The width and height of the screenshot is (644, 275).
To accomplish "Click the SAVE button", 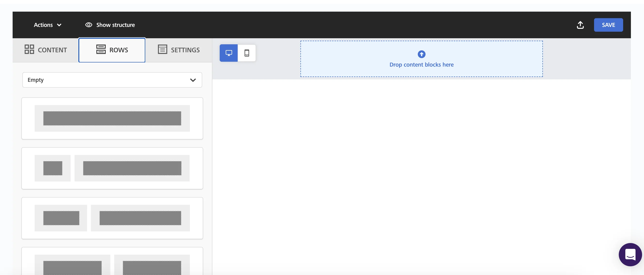I will click(608, 25).
